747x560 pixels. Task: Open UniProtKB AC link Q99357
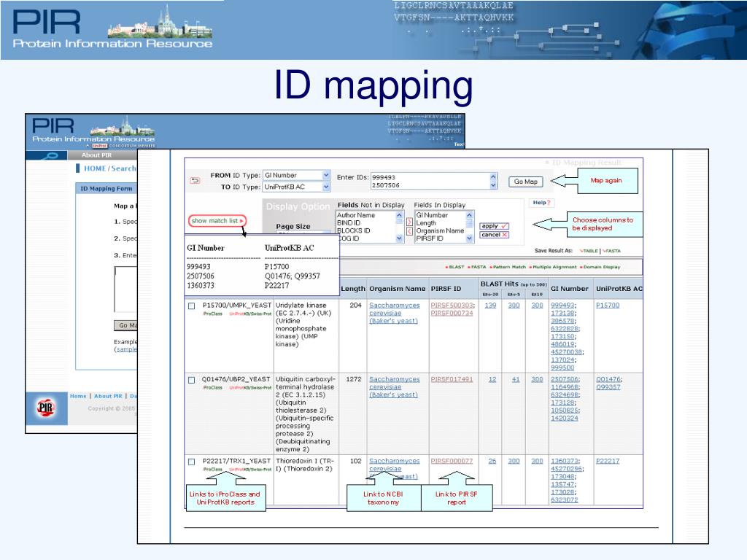pyautogui.click(x=608, y=387)
